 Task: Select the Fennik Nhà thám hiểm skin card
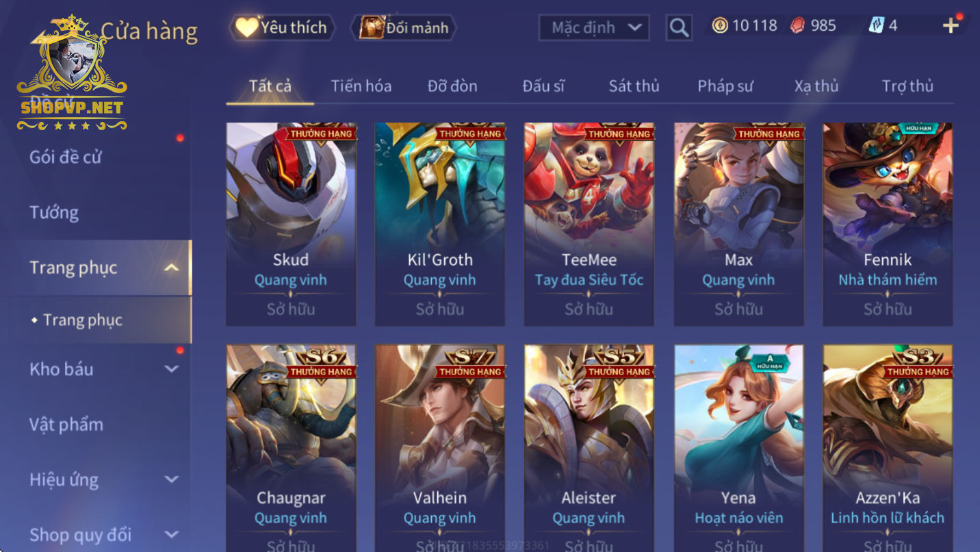coord(888,224)
